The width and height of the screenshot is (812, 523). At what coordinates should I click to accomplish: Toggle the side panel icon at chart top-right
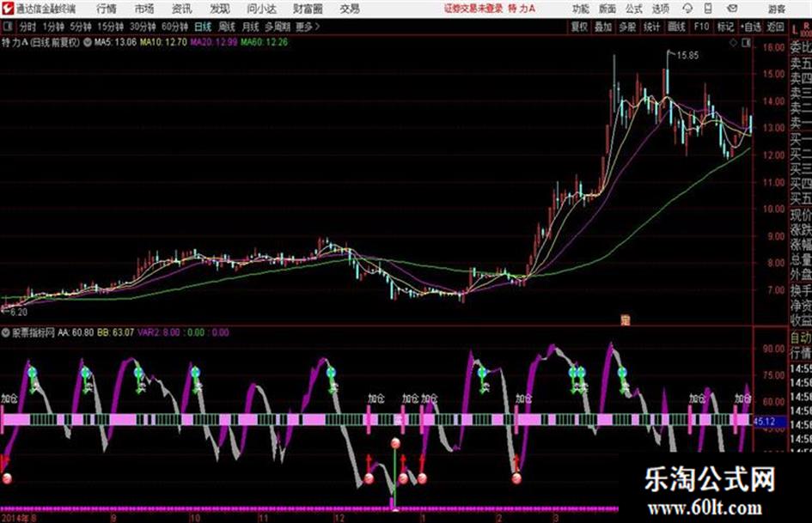point(746,43)
